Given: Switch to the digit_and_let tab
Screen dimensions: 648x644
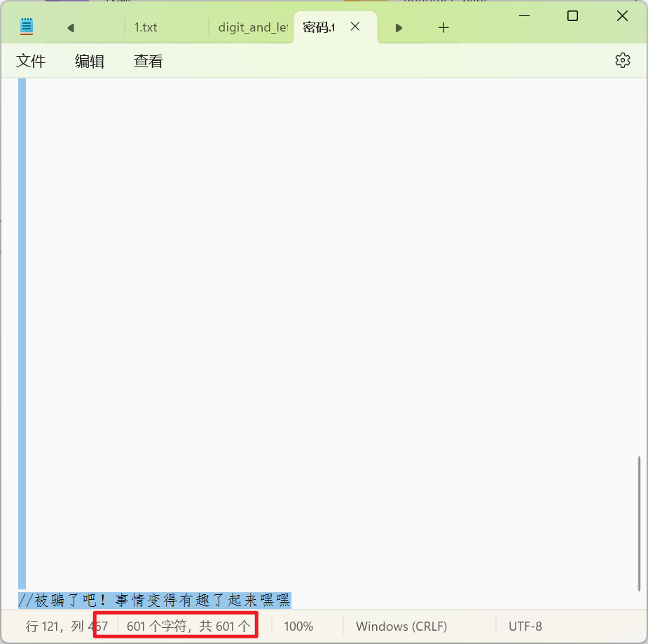Looking at the screenshot, I should (252, 27).
